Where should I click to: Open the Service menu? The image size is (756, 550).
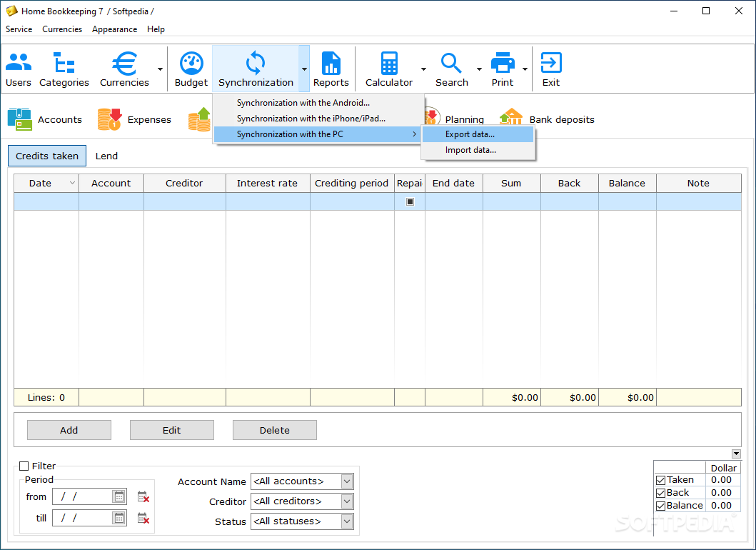(x=19, y=29)
